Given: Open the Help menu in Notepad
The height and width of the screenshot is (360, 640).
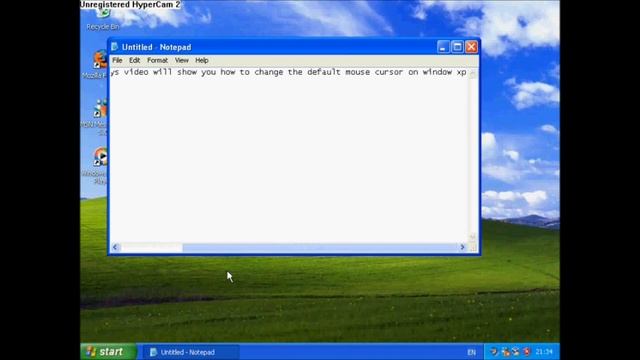Looking at the screenshot, I should pyautogui.click(x=202, y=60).
